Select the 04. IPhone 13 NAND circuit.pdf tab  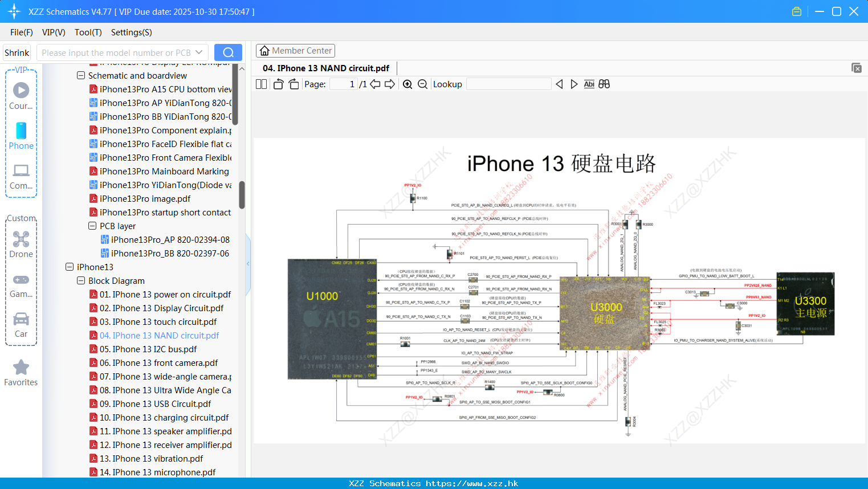(x=326, y=68)
